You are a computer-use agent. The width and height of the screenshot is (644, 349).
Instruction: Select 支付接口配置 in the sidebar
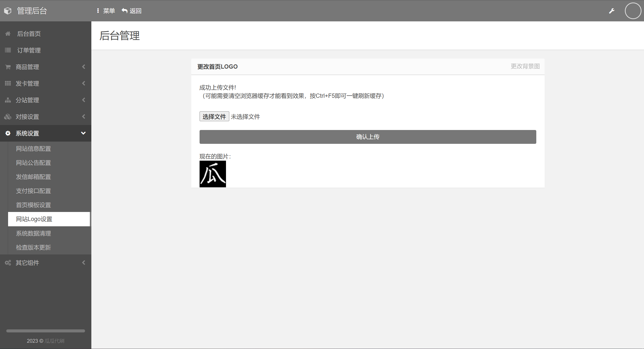coord(33,191)
